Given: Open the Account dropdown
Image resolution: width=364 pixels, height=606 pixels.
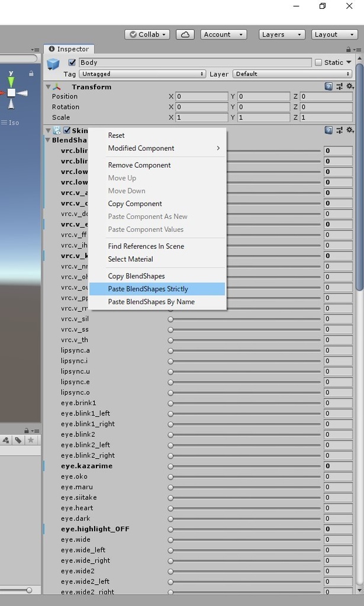Looking at the screenshot, I should [224, 34].
